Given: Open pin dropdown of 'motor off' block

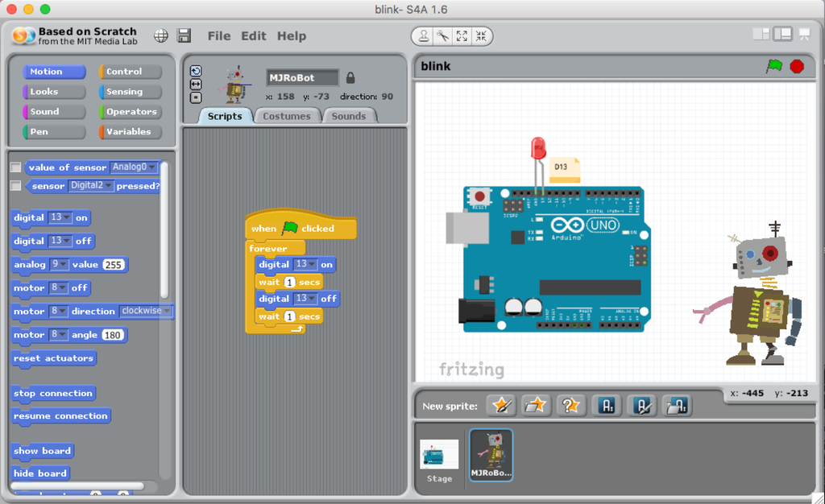Looking at the screenshot, I should click(x=58, y=287).
